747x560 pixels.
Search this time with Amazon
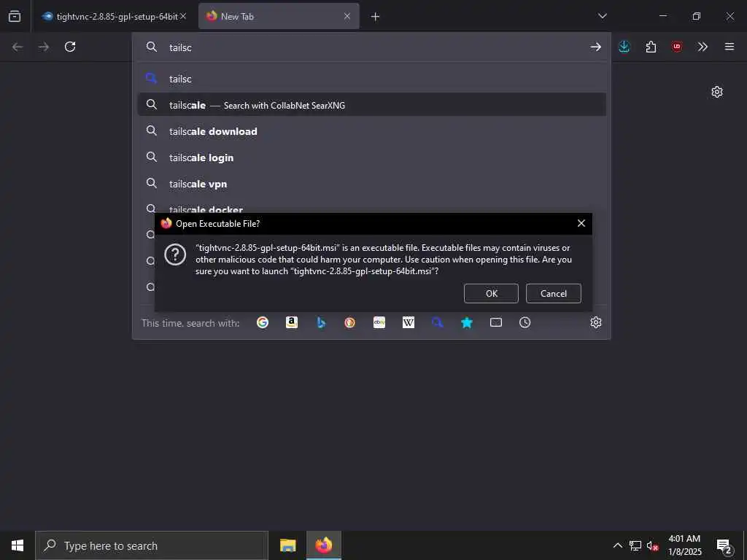pos(292,322)
